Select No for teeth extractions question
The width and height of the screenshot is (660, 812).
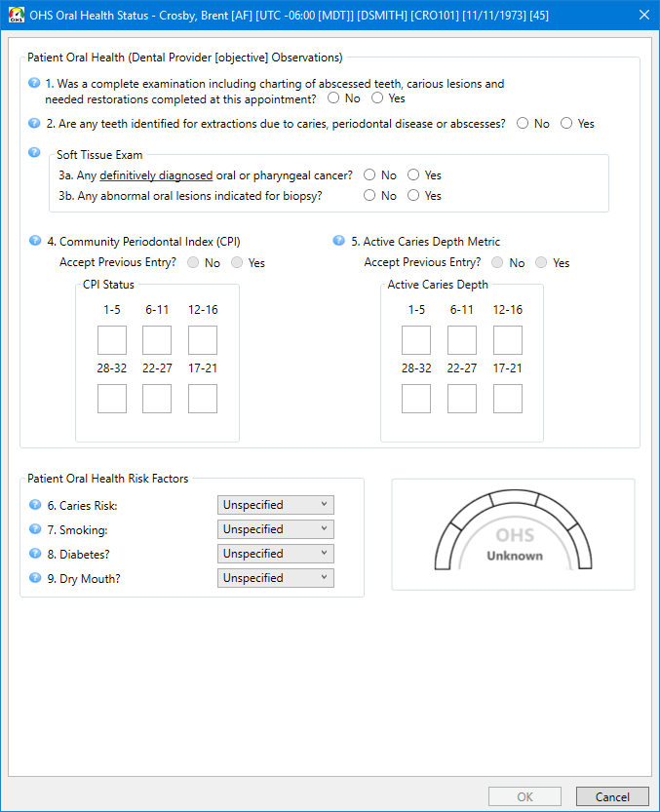(x=524, y=124)
